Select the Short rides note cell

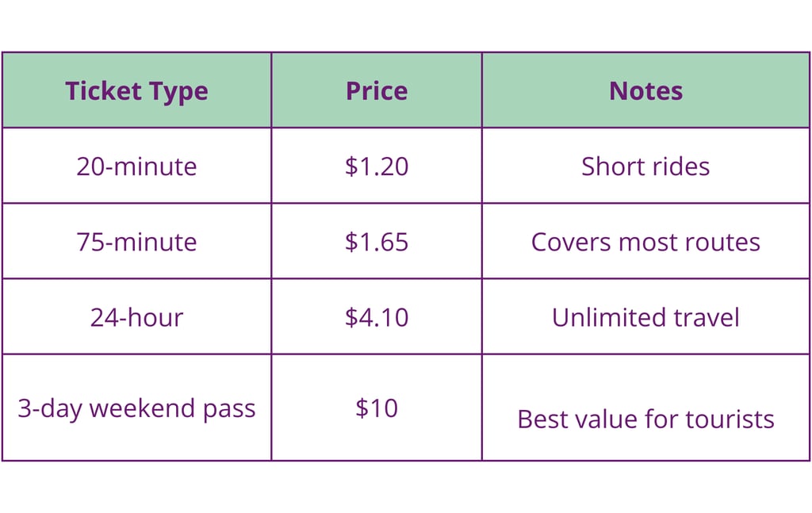coord(645,167)
